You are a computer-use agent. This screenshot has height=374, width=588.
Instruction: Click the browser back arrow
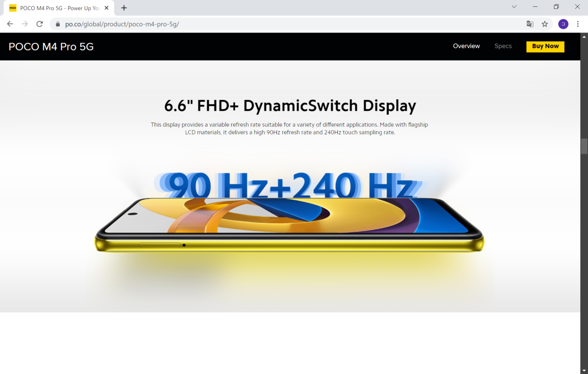(10, 24)
